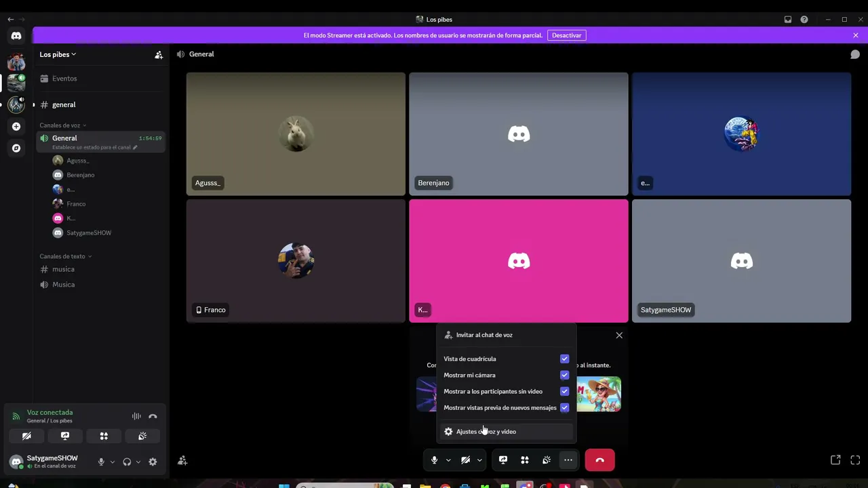The height and width of the screenshot is (488, 868).
Task: Open headphone output options arrow in user panel
Action: click(138, 462)
